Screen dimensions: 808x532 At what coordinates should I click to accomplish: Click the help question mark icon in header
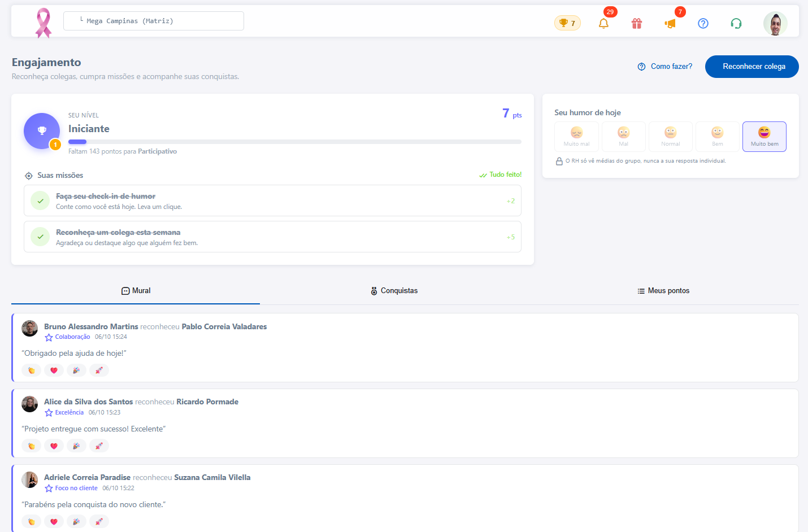pos(703,23)
